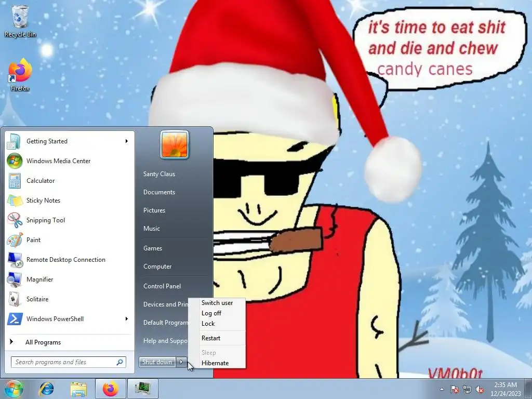The height and width of the screenshot is (399, 532).
Task: Click the Shut down options arrow
Action: click(181, 362)
